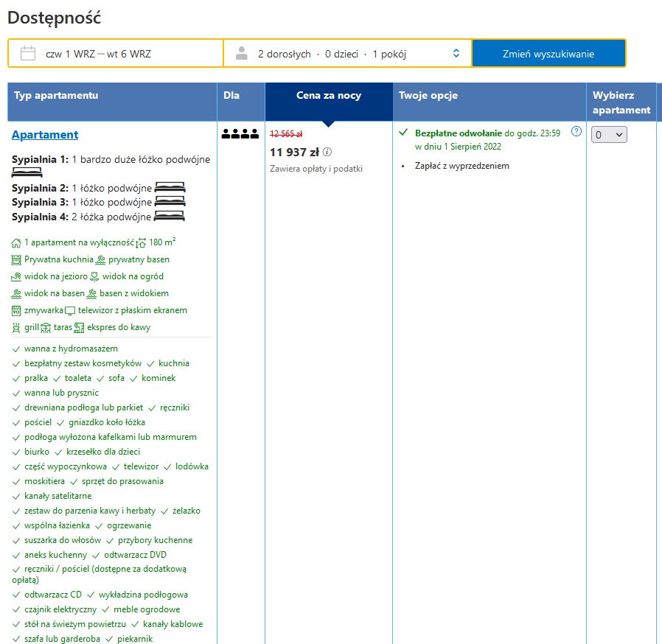Select the dates field czw 1 WRZ — wt 6 WRZ
This screenshot has height=644, width=662.
(116, 54)
